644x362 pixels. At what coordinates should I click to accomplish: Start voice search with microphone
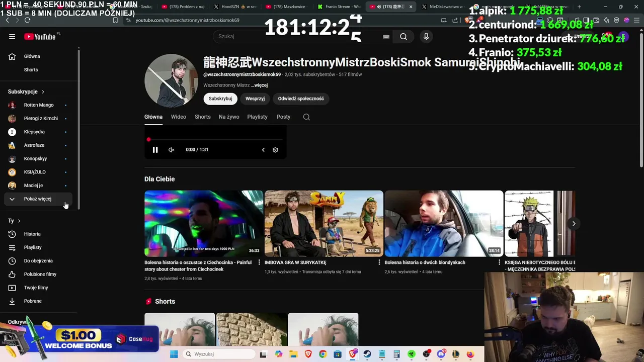click(426, 36)
